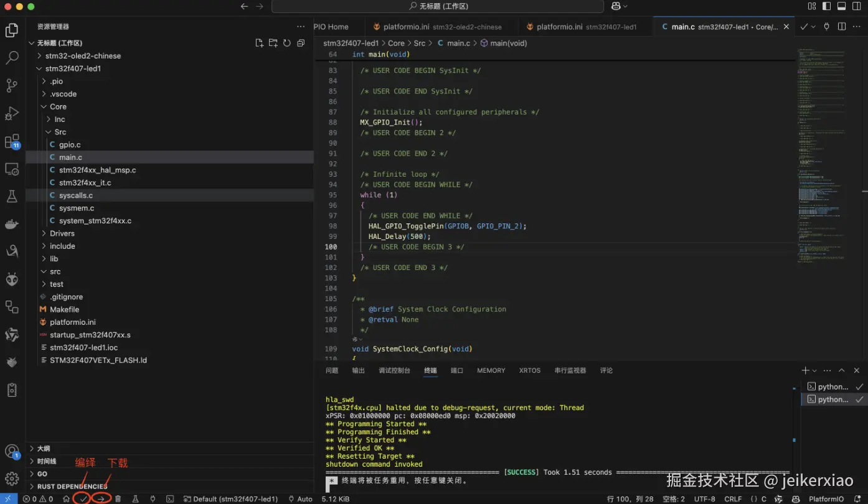Click the PlatformIO Build checkmark in status bar
This screenshot has width=868, height=504.
(x=83, y=499)
